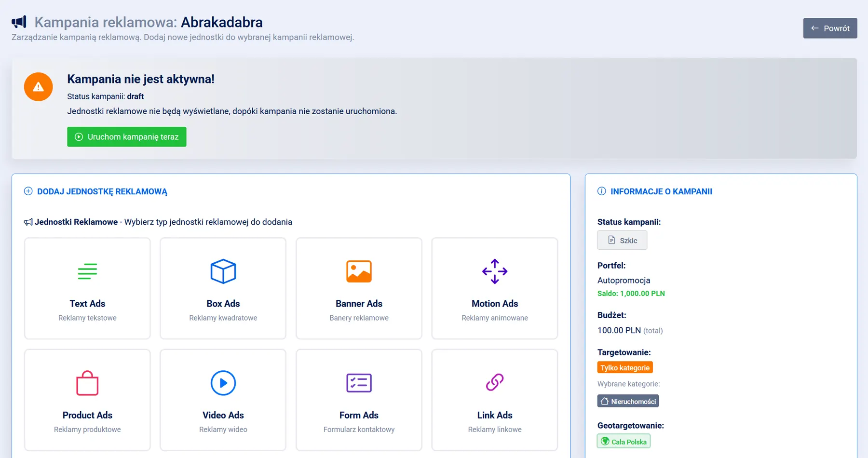Launch campaign with Uruchom kampanię teraz
Image resolution: width=868 pixels, height=458 pixels.
coord(127,137)
